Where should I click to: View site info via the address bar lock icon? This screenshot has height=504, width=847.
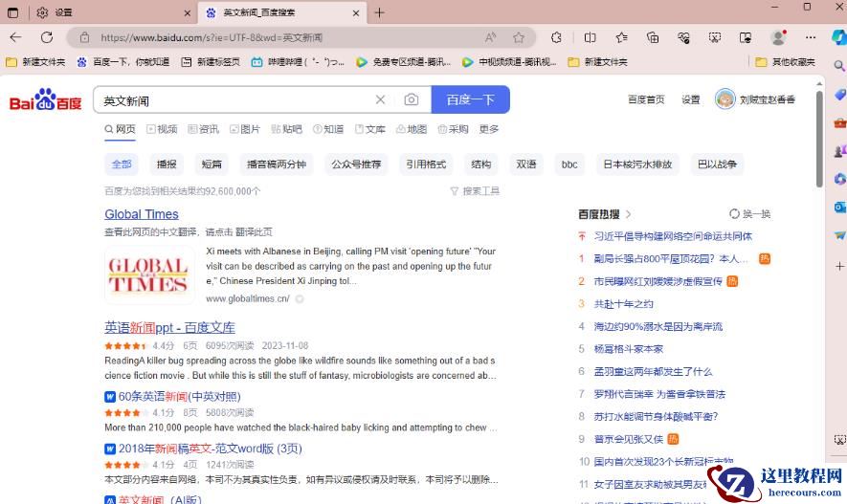(x=84, y=37)
